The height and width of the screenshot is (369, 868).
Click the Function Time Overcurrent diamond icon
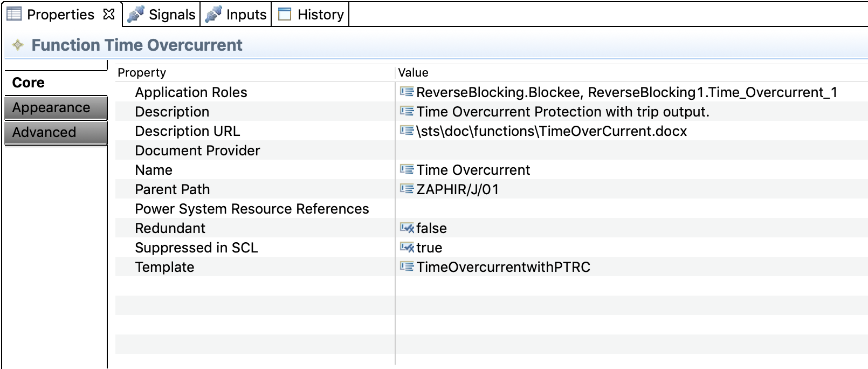18,45
